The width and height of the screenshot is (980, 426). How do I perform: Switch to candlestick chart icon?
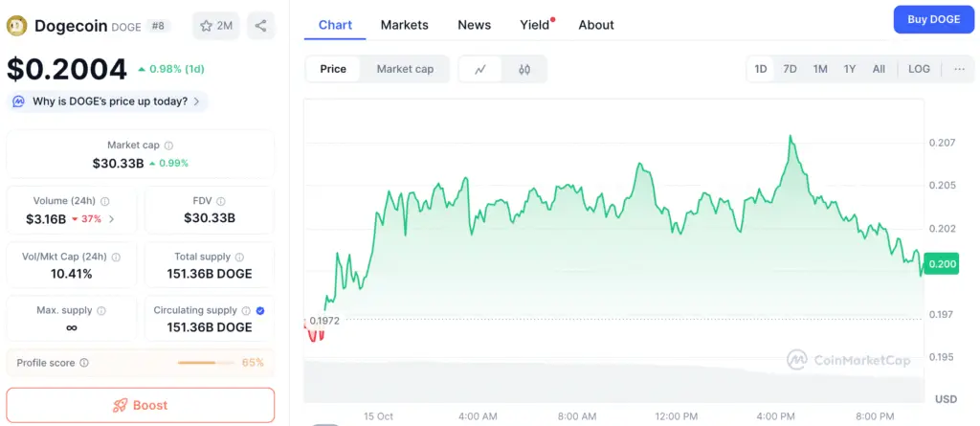click(x=523, y=69)
